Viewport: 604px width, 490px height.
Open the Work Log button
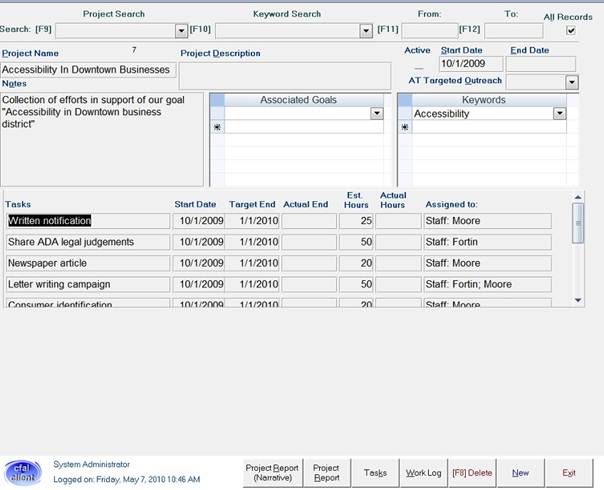423,473
